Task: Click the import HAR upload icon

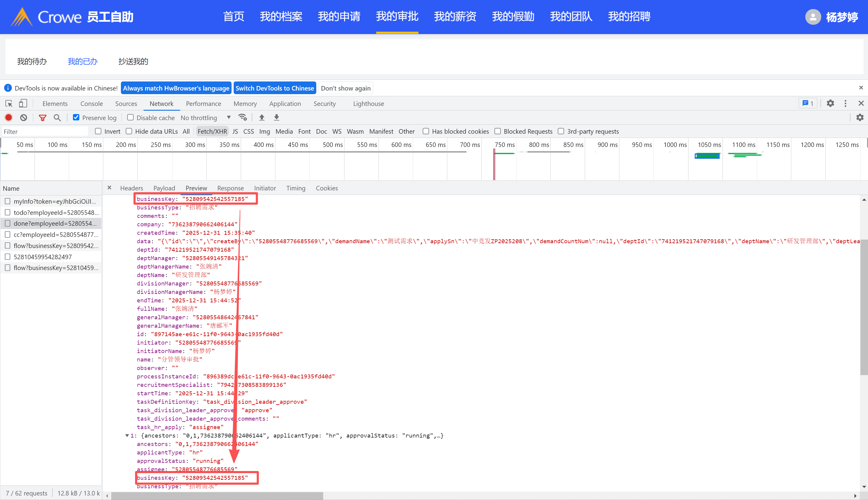Action: point(262,118)
